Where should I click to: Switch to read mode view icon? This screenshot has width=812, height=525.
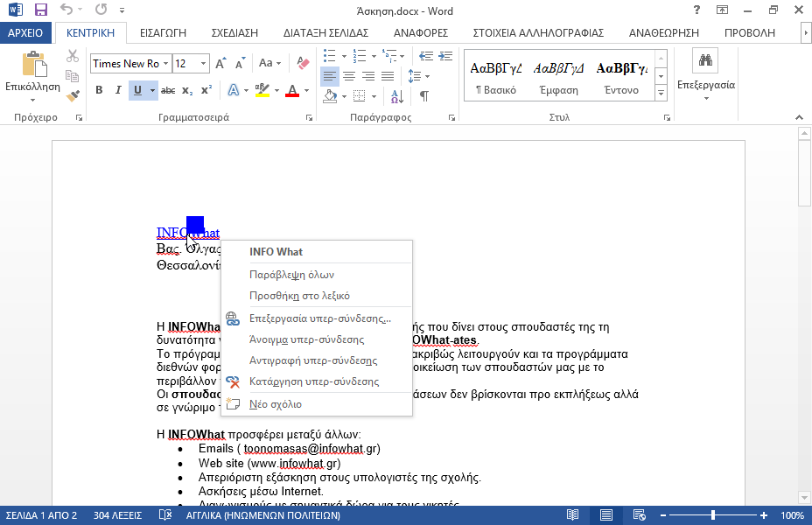[x=572, y=515]
